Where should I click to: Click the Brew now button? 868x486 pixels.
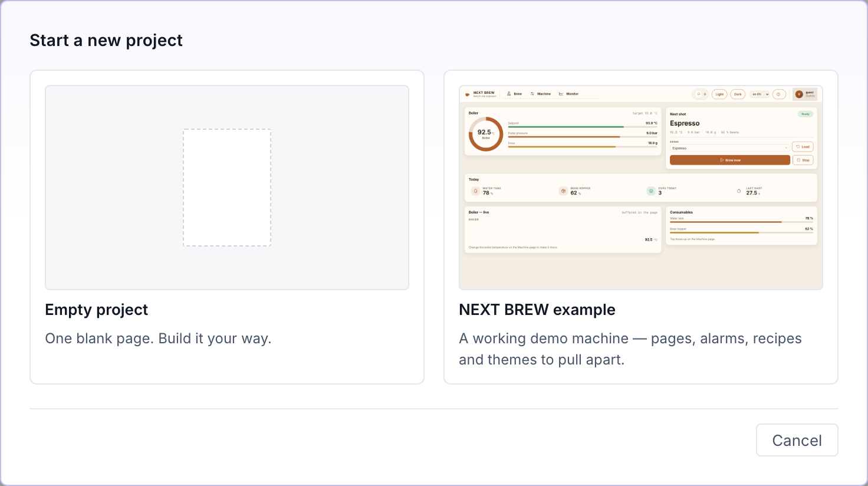point(729,160)
